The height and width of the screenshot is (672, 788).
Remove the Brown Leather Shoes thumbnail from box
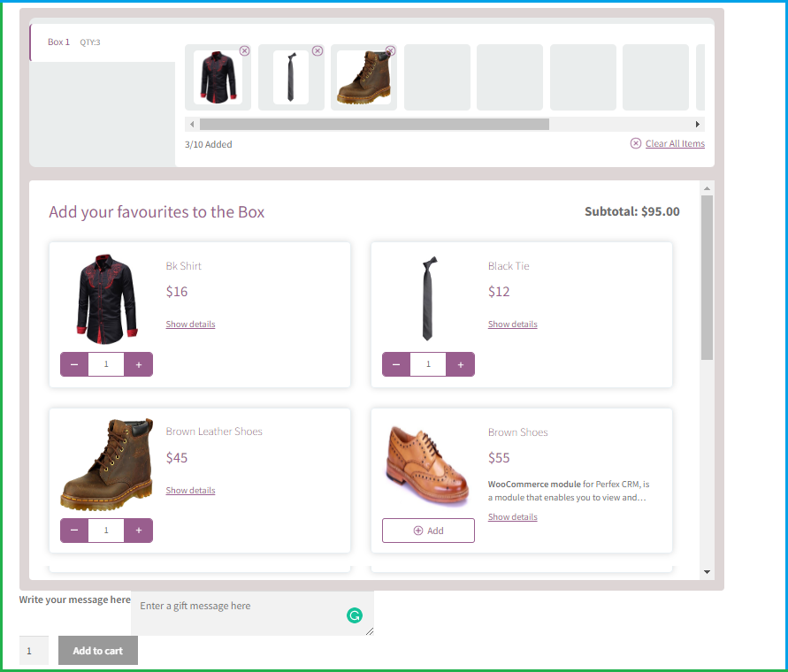[390, 50]
